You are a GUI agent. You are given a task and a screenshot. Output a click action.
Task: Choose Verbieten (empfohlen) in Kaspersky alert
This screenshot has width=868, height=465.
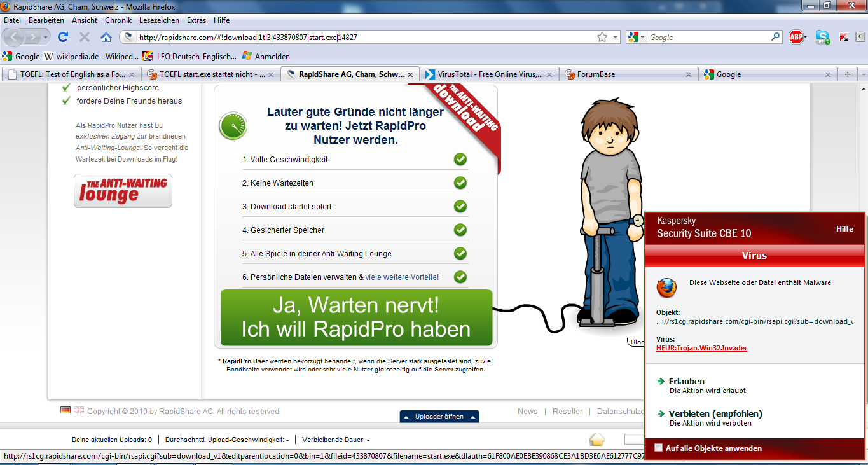point(715,413)
